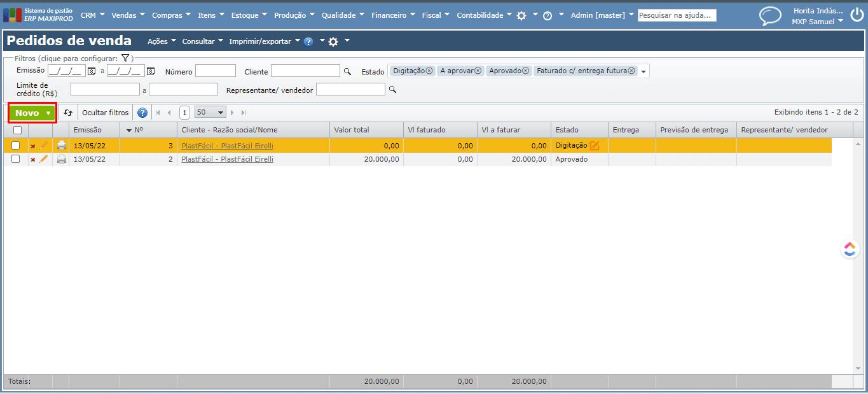Open the Vendas menu
This screenshot has height=394, width=868.
click(128, 15)
